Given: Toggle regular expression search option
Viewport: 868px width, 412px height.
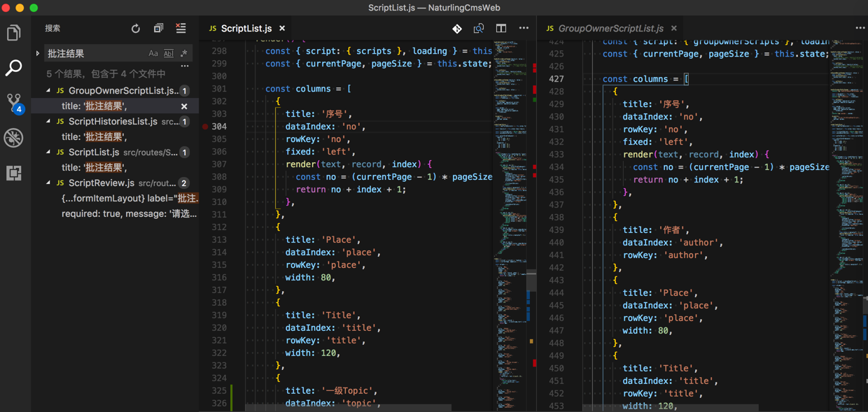Looking at the screenshot, I should 183,53.
